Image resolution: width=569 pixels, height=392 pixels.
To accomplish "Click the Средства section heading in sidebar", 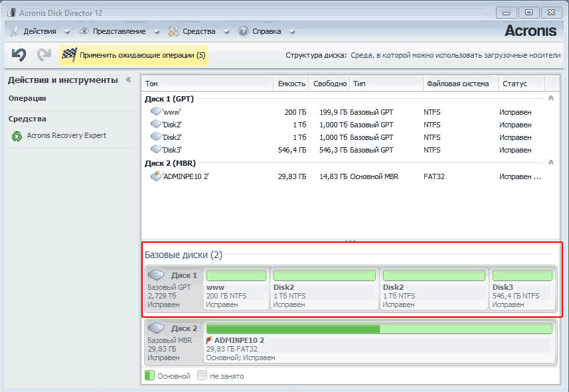I will point(27,119).
